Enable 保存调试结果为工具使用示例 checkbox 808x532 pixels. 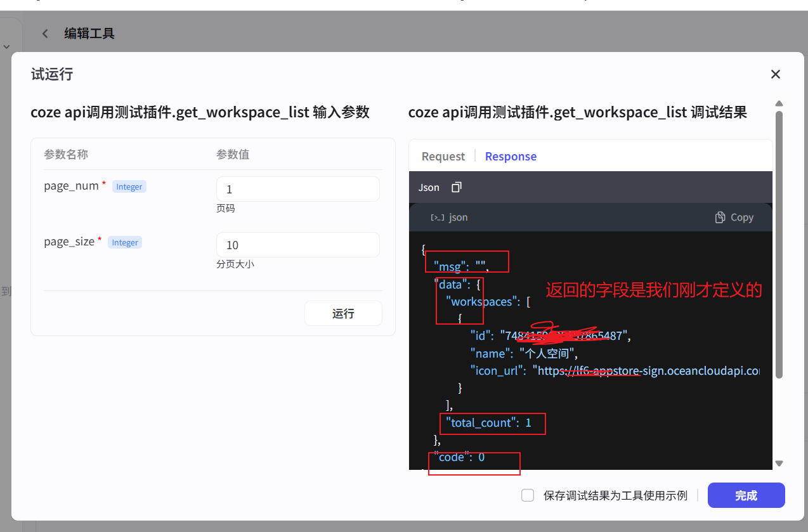point(528,495)
